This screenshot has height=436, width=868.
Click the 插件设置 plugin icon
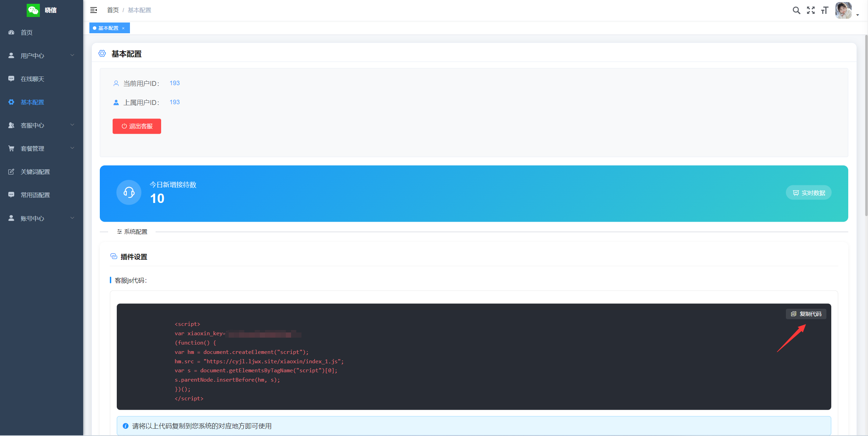[x=114, y=256]
